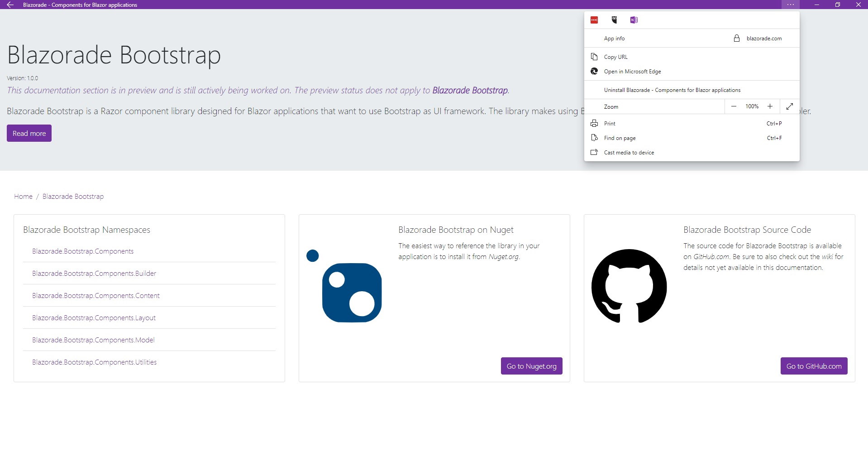This screenshot has height=471, width=868.
Task: Enter full screen with the expand icon
Action: tap(790, 106)
